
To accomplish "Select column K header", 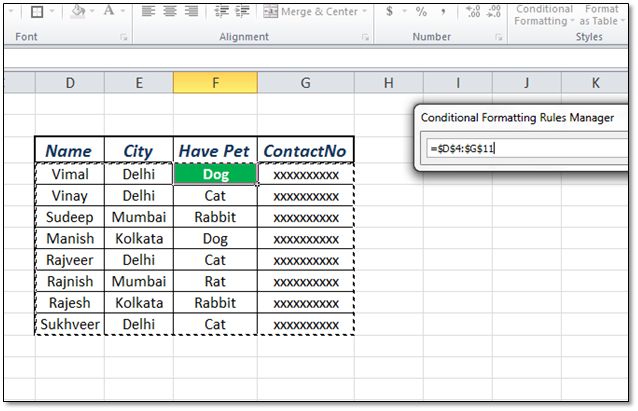I will tap(595, 83).
